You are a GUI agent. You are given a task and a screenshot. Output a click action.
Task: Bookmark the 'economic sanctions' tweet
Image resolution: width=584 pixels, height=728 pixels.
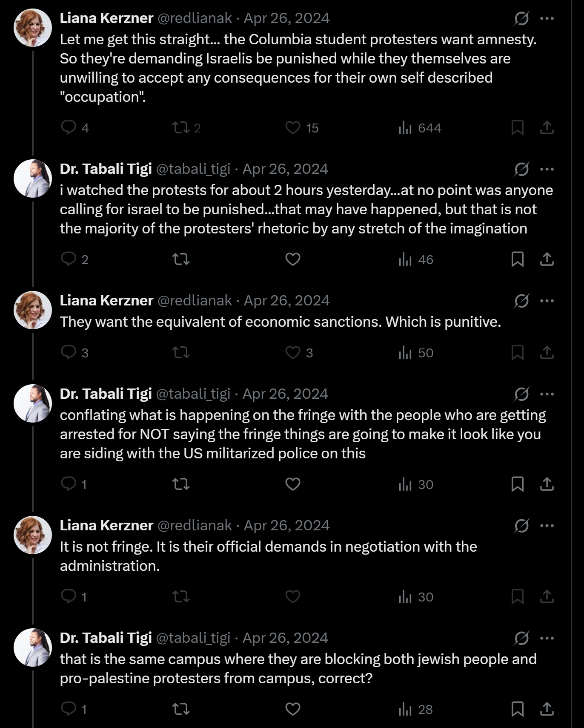point(517,352)
